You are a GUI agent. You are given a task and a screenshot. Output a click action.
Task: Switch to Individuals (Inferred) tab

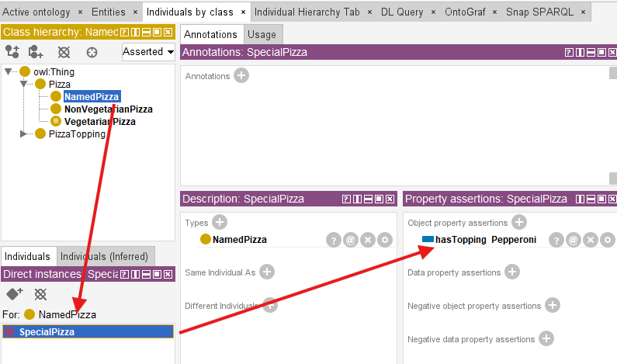pyautogui.click(x=104, y=257)
